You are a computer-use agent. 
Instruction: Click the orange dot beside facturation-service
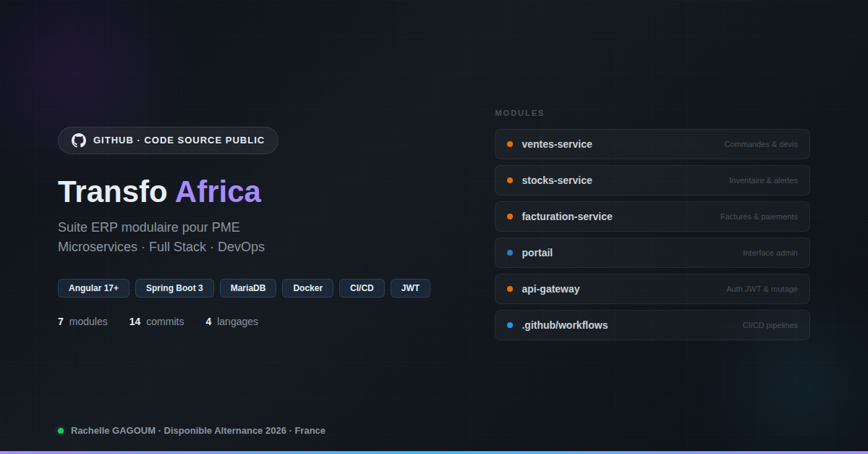coord(510,217)
